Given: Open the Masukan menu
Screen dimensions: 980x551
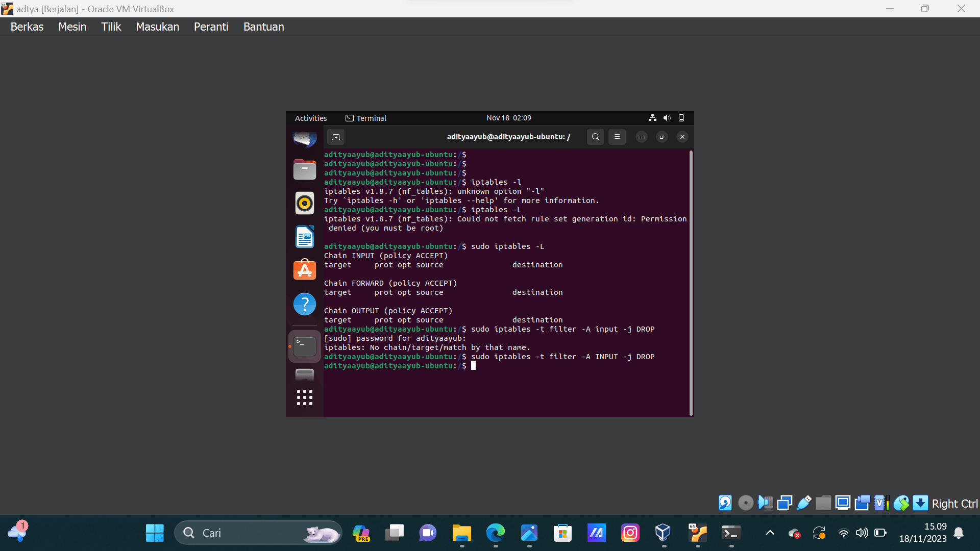Looking at the screenshot, I should pos(157,27).
